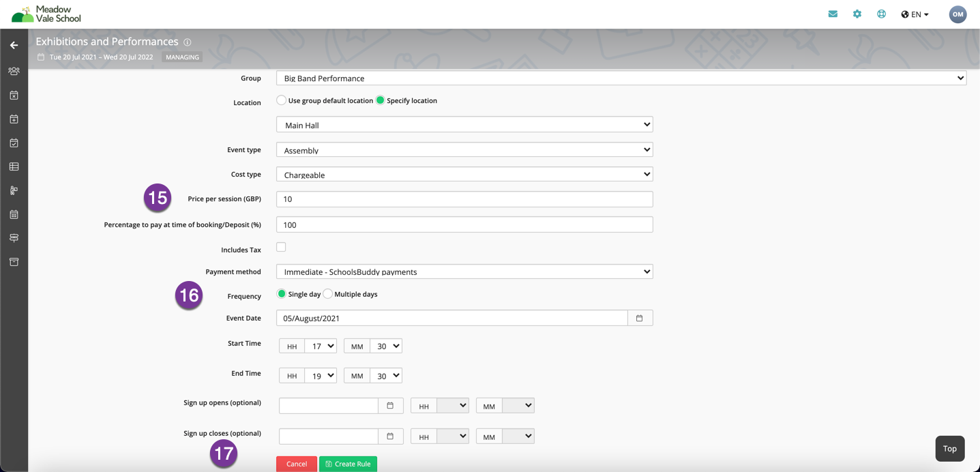Image resolution: width=980 pixels, height=472 pixels.
Task: Open the Sign up opens calendar picker
Action: pyautogui.click(x=390, y=406)
